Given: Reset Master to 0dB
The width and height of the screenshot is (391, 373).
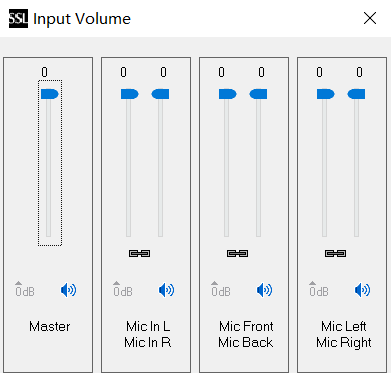Looking at the screenshot, I should (x=25, y=289).
